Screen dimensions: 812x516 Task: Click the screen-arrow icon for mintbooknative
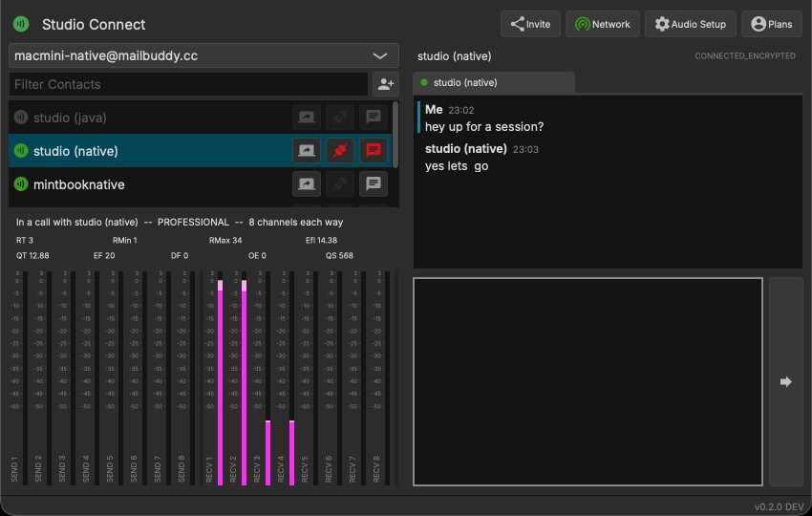point(307,183)
